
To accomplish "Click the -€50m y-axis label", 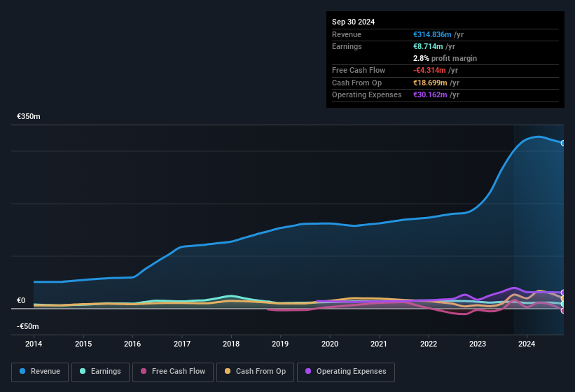I will coord(27,326).
